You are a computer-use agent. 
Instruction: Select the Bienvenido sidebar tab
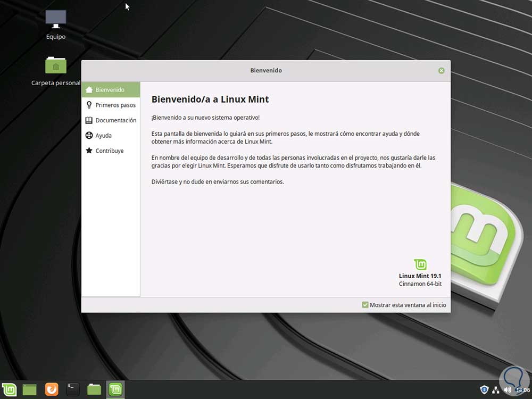(111, 89)
